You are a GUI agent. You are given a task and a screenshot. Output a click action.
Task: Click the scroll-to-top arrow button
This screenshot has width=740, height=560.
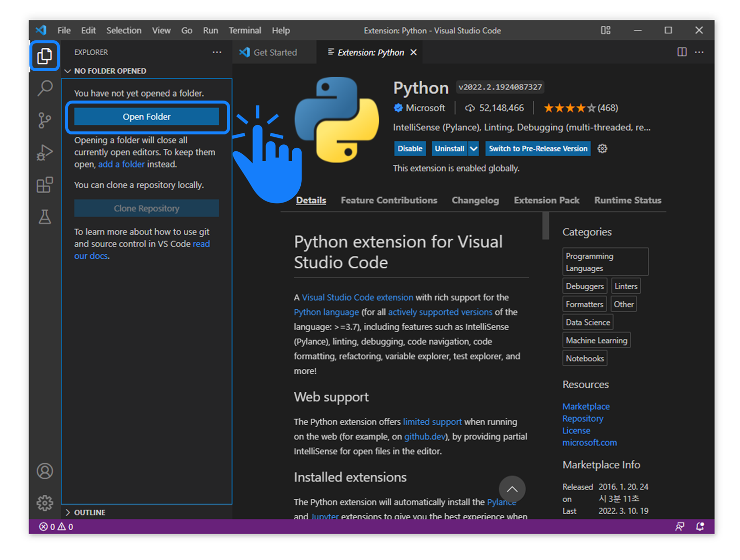coord(512,489)
